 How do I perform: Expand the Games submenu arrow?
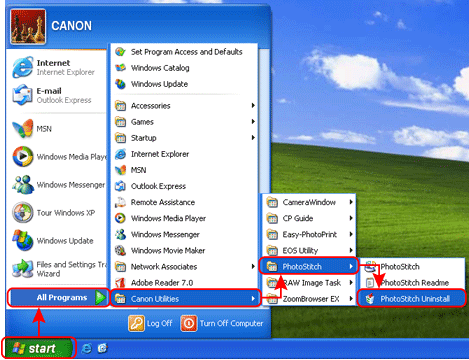tap(253, 122)
